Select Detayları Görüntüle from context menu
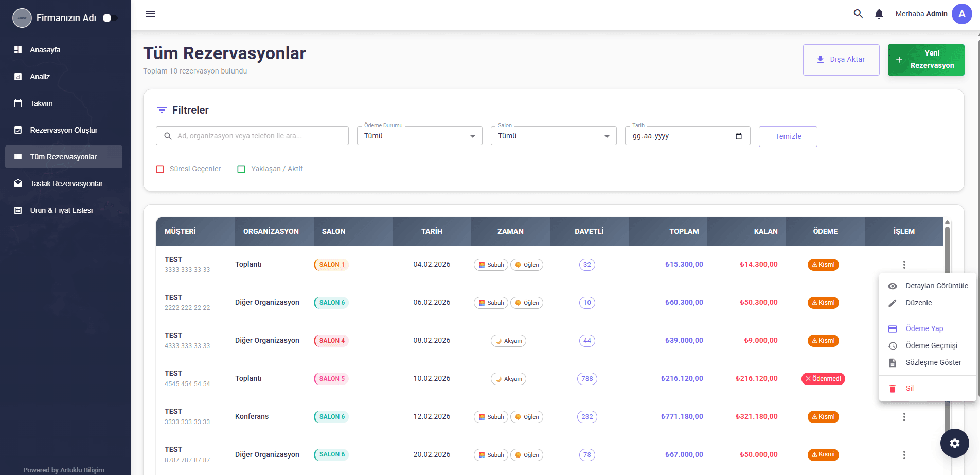980x475 pixels. coord(928,286)
